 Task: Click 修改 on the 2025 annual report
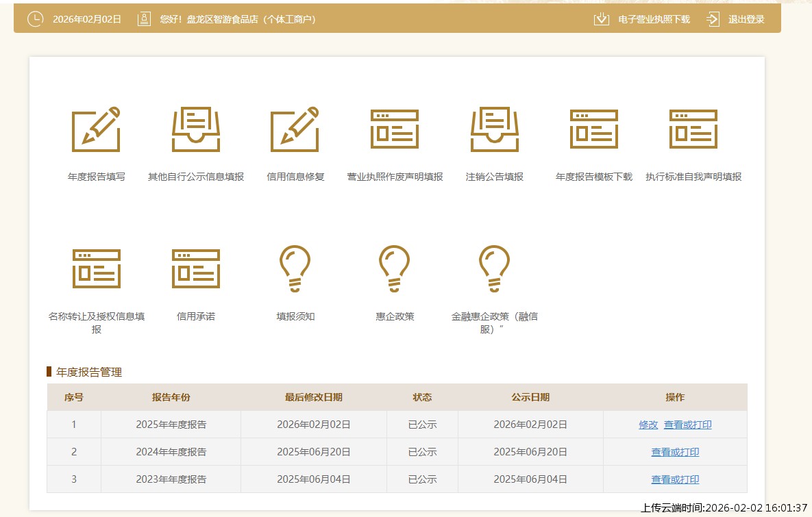tap(648, 425)
